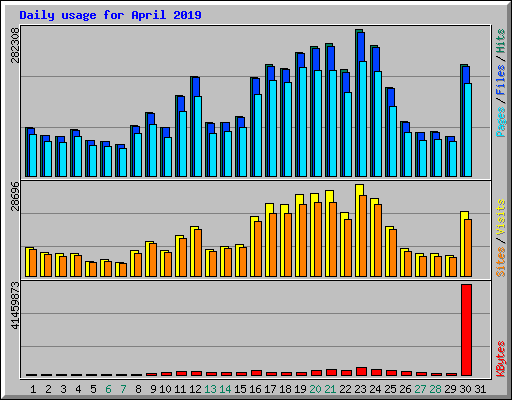The height and width of the screenshot is (400, 512).
Task: Click day label 30 on the x-axis
Action: click(465, 389)
